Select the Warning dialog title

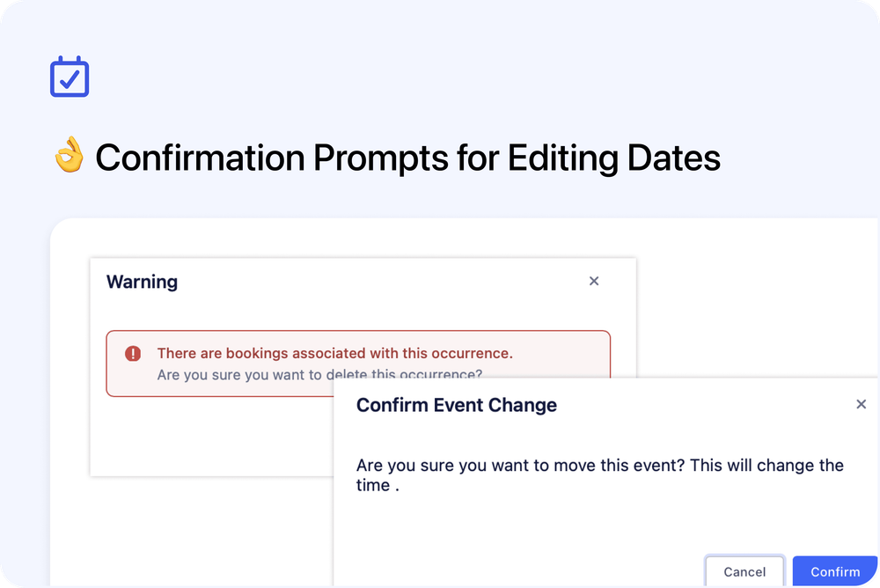point(142,282)
